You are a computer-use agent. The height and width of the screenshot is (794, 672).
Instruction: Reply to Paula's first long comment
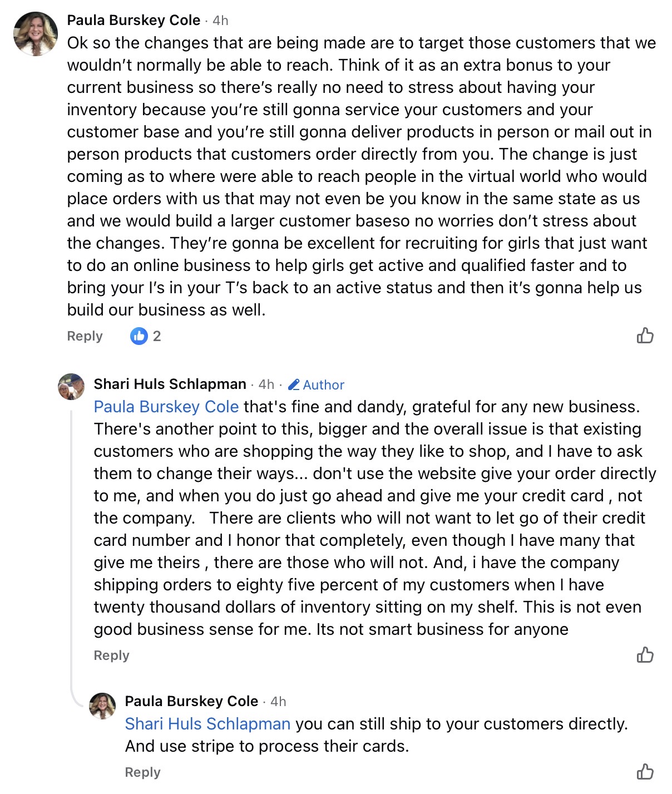click(85, 336)
